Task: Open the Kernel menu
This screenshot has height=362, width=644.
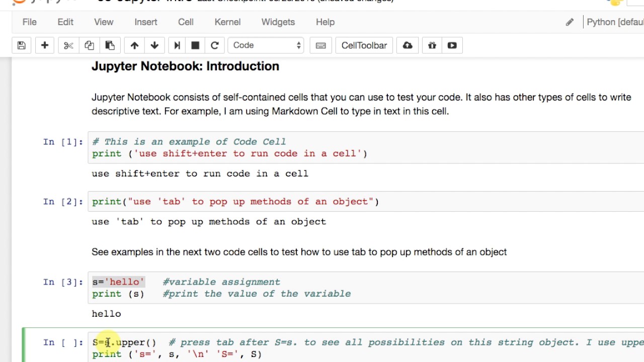Action: click(227, 22)
